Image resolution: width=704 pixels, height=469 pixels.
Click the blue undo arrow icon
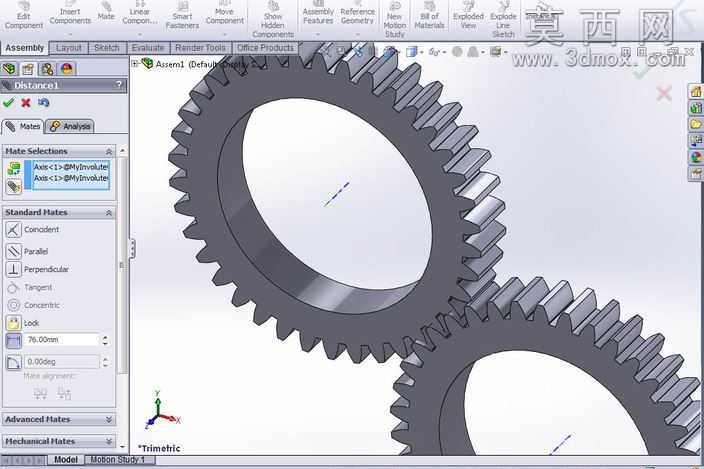[x=44, y=103]
